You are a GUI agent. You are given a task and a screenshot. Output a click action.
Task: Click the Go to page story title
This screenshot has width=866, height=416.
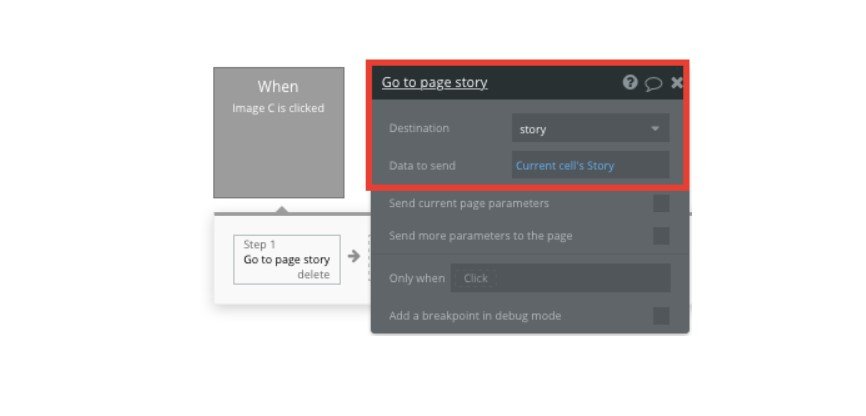click(434, 82)
